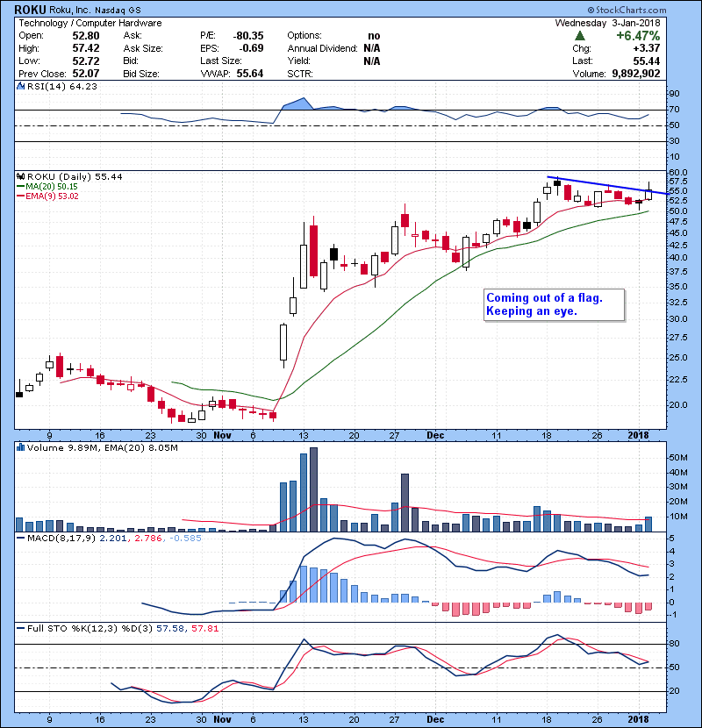The width and height of the screenshot is (702, 728).
Task: Click the RSI(14) 64.23 indicator label
Action: [x=61, y=86]
